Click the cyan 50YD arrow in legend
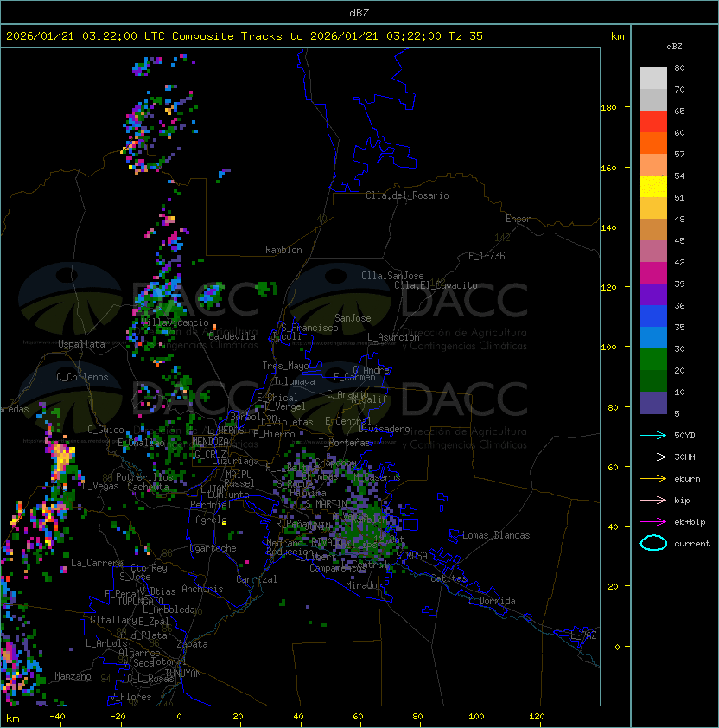The width and height of the screenshot is (719, 728). coord(653,435)
